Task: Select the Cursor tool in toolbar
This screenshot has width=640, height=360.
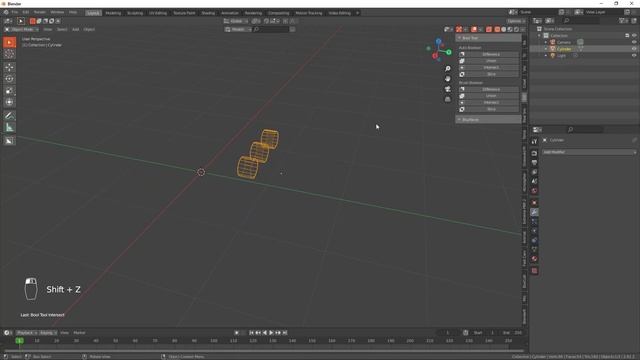Action: (9, 54)
